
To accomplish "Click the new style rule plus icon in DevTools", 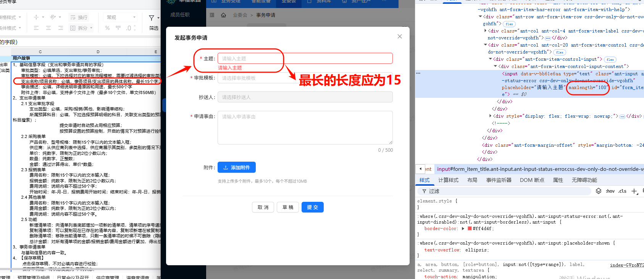I will 634,191.
